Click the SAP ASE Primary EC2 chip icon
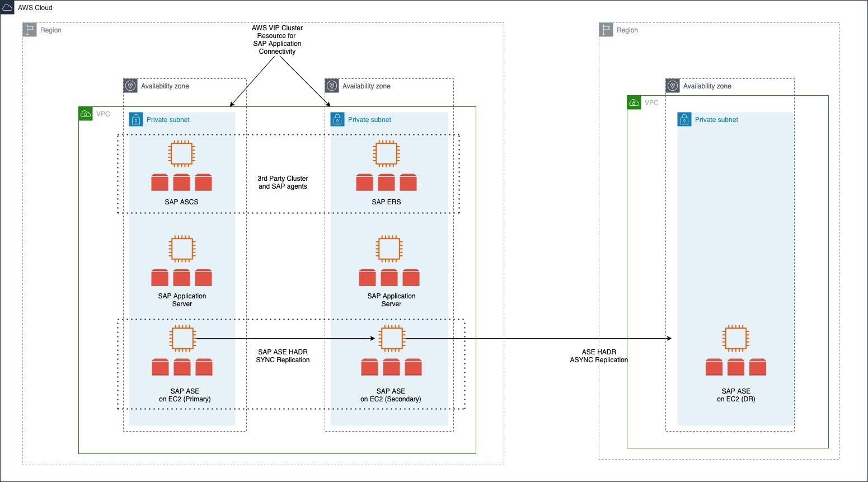The image size is (868, 482). pos(182,338)
